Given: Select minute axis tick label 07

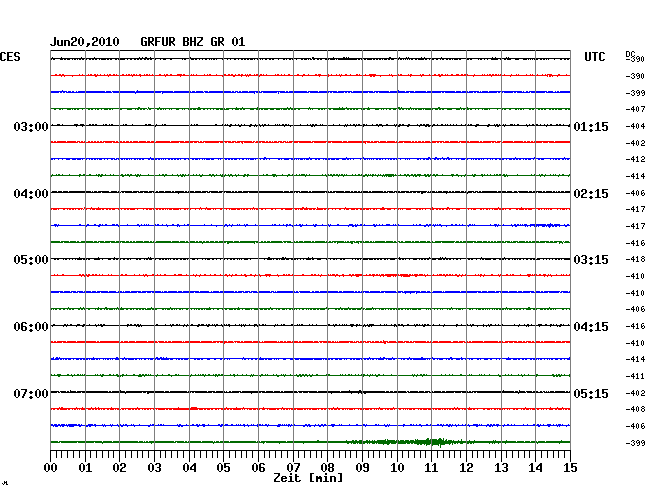Looking at the screenshot, I should pos(293,468).
